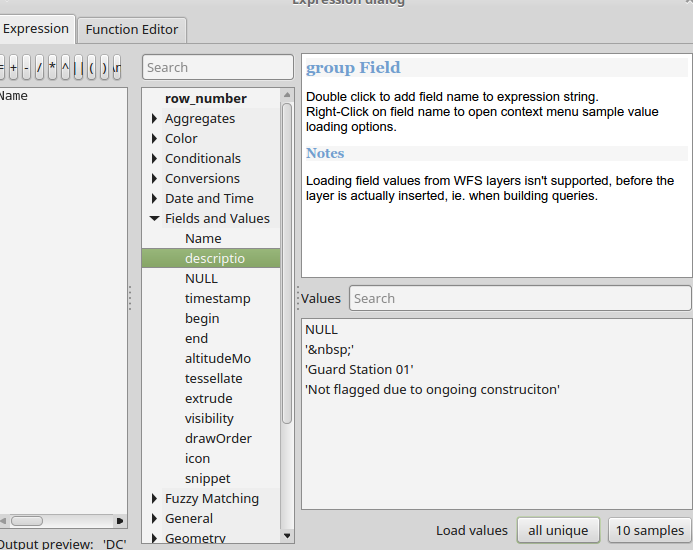Click the function list Search field
This screenshot has width=693, height=550.
pos(218,67)
